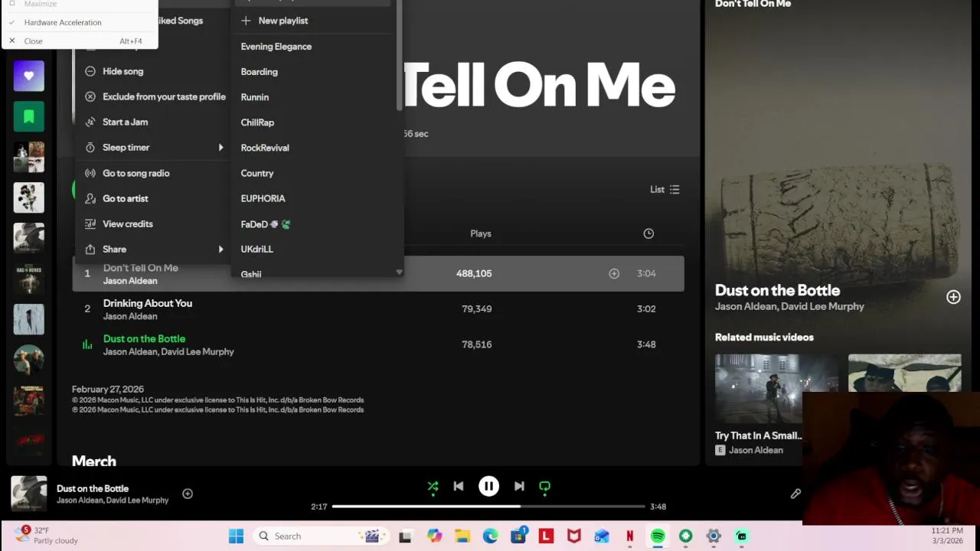Open the List view options dropdown

pos(665,189)
